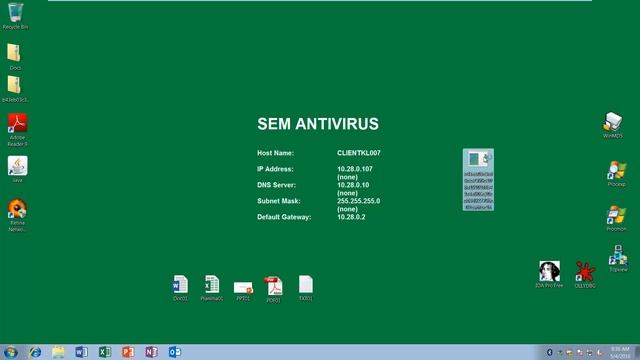Viewport: 640px width, 360px height.
Task: Launch IDA Pro Free shortcut
Action: click(549, 274)
